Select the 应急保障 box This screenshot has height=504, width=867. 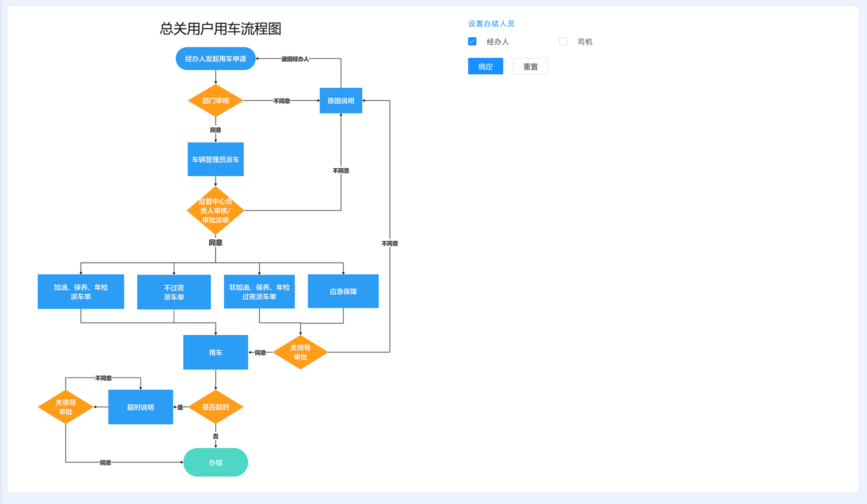click(343, 291)
